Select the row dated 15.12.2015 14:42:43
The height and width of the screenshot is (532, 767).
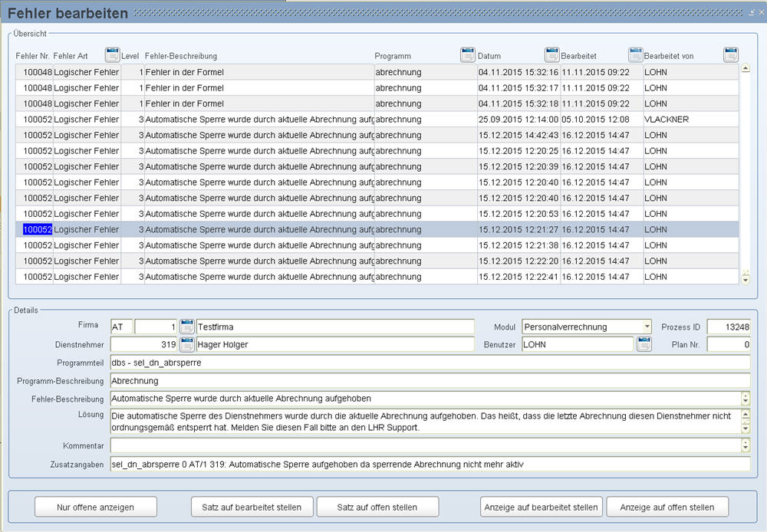coord(377,135)
